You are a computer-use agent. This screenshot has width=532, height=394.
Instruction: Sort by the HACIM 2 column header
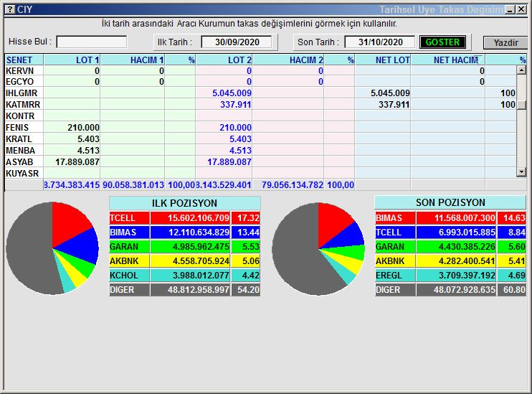[x=288, y=60]
